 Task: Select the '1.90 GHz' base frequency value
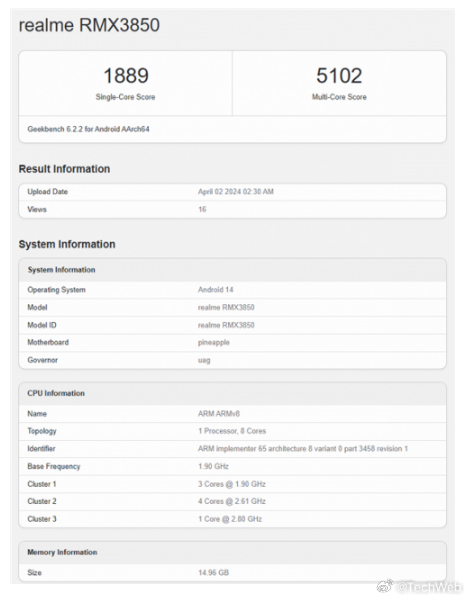(213, 466)
